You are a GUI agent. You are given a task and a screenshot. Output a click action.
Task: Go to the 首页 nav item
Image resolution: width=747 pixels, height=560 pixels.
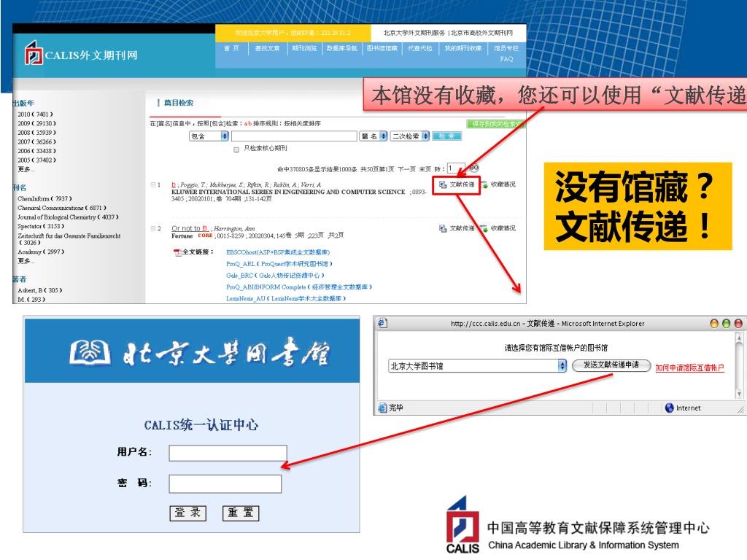[x=231, y=48]
